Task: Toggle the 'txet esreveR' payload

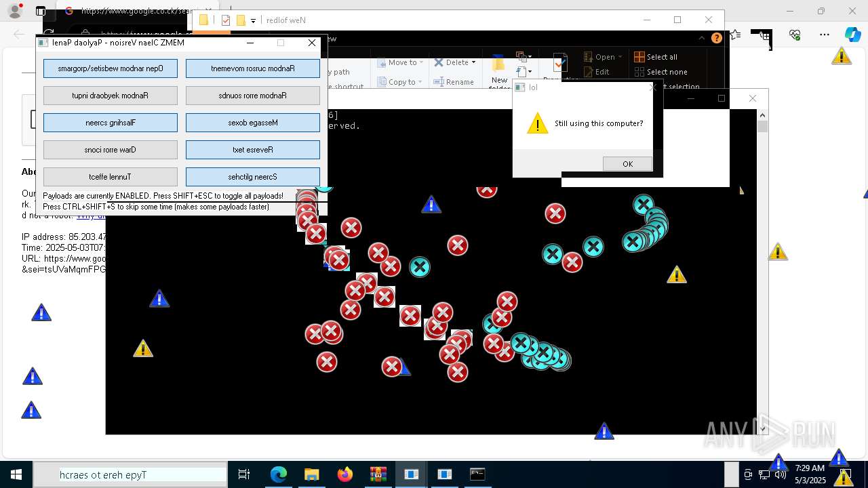Action: [253, 150]
